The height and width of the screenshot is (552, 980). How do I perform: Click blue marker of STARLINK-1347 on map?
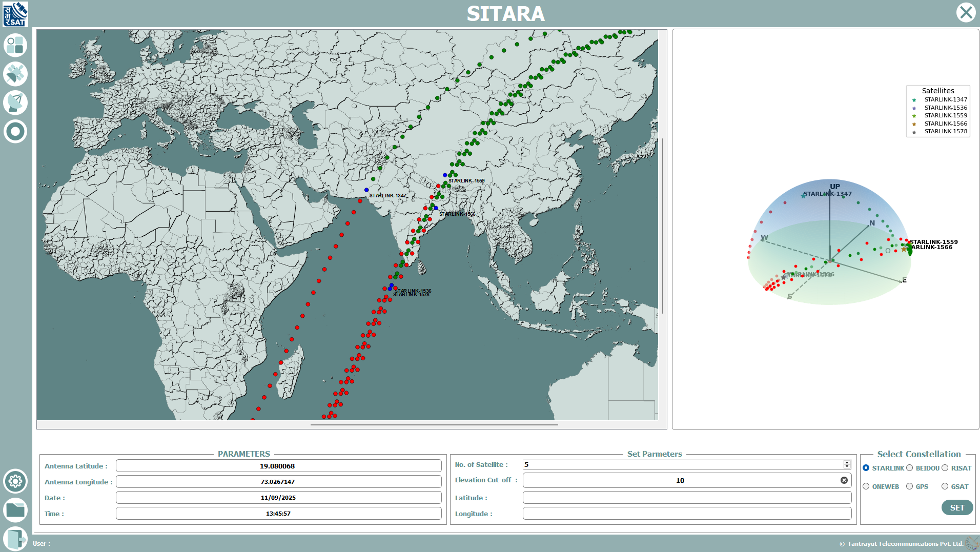point(366,190)
